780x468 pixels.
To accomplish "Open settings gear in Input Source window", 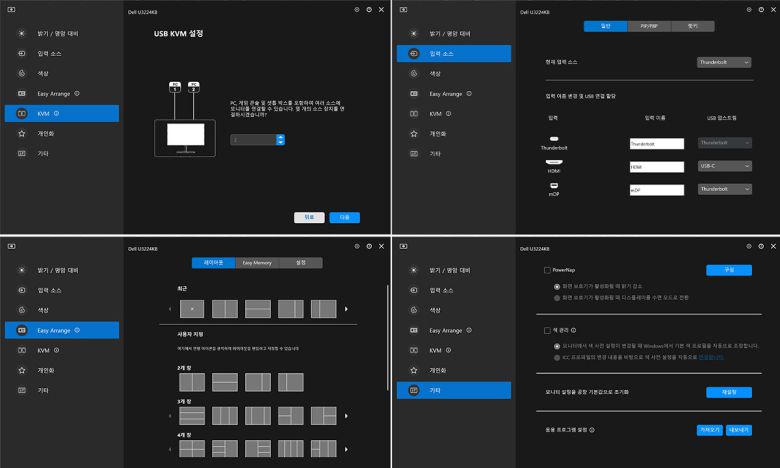I will (x=749, y=9).
